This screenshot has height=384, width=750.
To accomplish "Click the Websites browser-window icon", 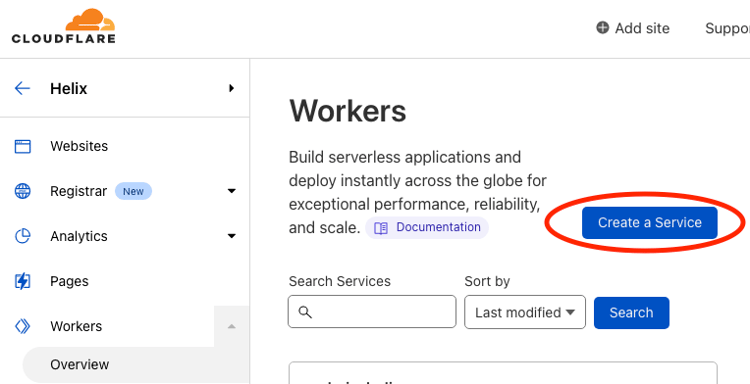I will 22,146.
